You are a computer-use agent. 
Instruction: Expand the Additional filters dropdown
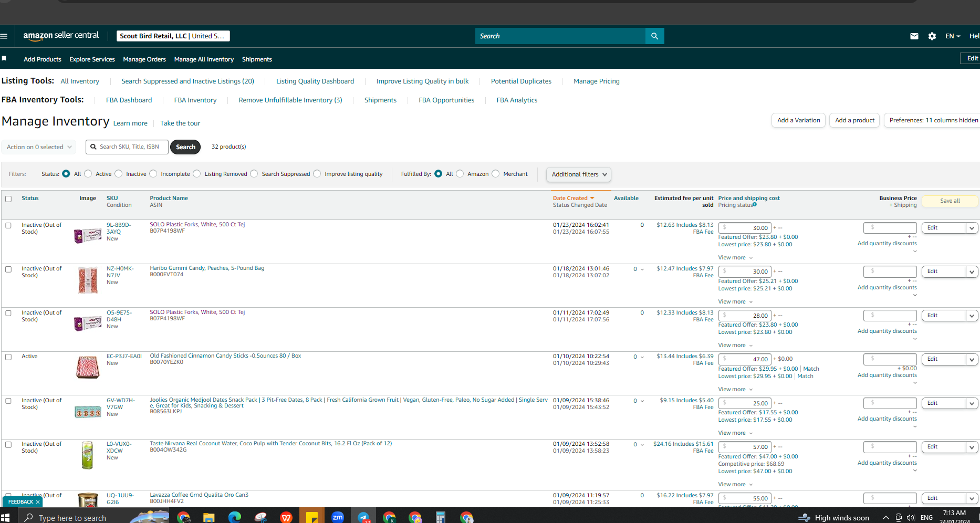coord(579,174)
